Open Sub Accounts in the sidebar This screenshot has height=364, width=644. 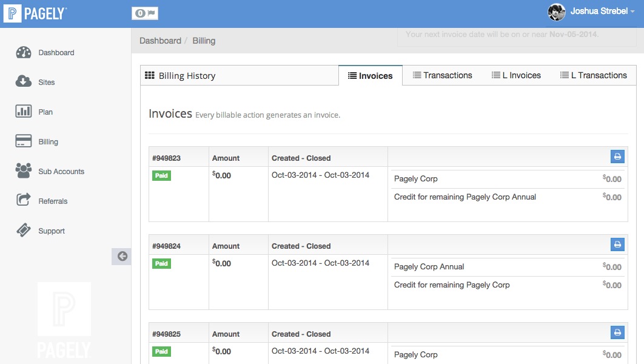click(x=61, y=171)
